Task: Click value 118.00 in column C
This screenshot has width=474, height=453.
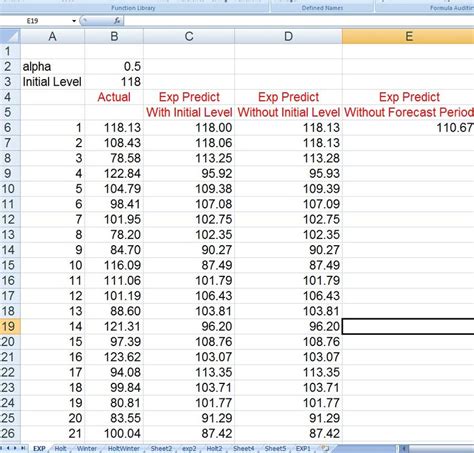Action: tap(189, 127)
